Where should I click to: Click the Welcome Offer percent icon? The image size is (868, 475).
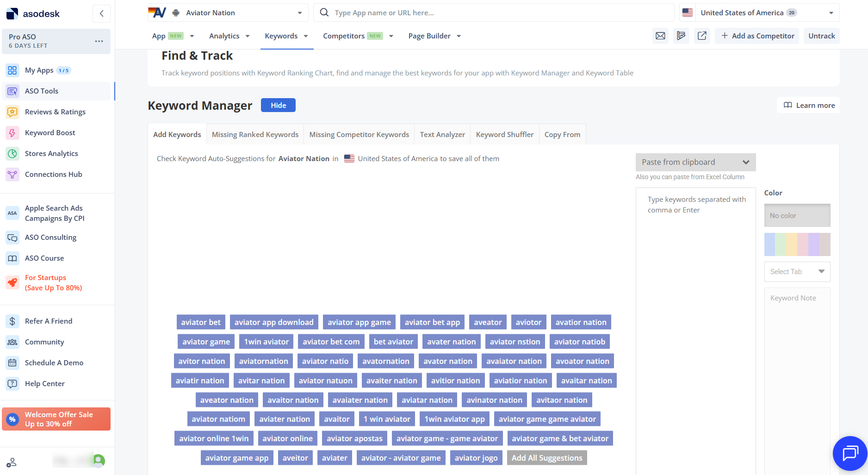pos(12,419)
